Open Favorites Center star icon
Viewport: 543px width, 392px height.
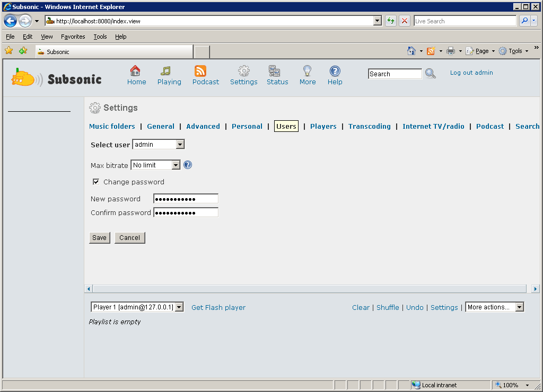point(9,51)
